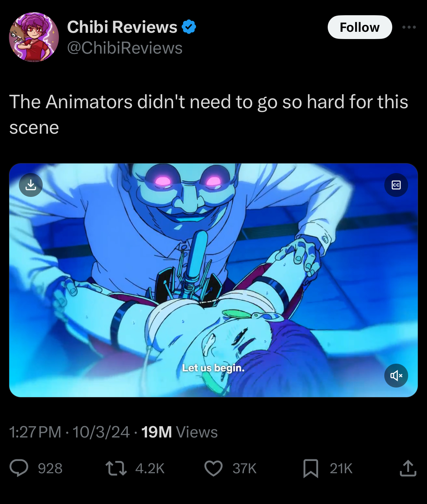
Task: Tap the download video icon
Action: coord(31,185)
